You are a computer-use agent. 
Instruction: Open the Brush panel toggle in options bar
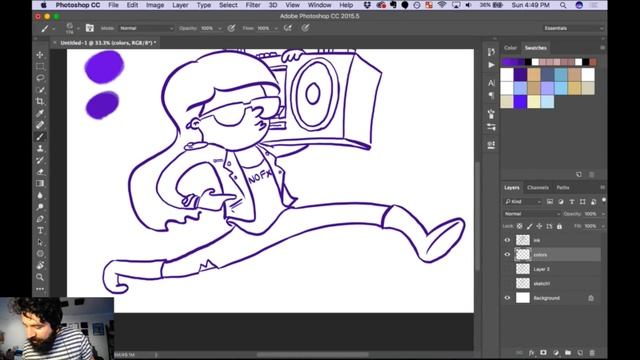coord(90,28)
